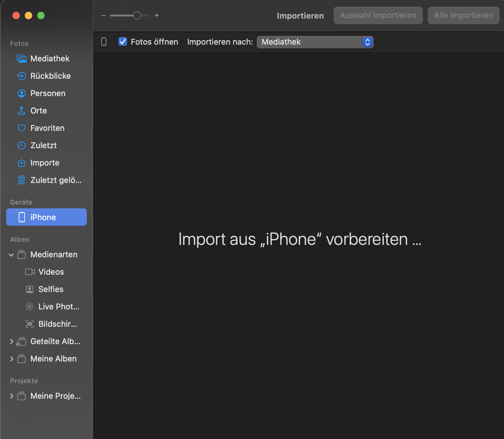Screen dimensions: 504x439
Task: Click the Geteilte Alb... label
Action: tap(55, 341)
